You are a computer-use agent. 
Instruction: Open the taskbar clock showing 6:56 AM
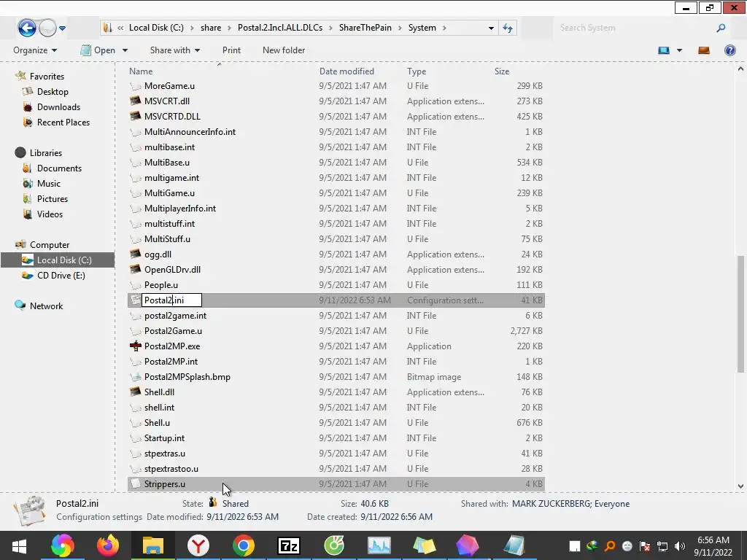(x=713, y=546)
